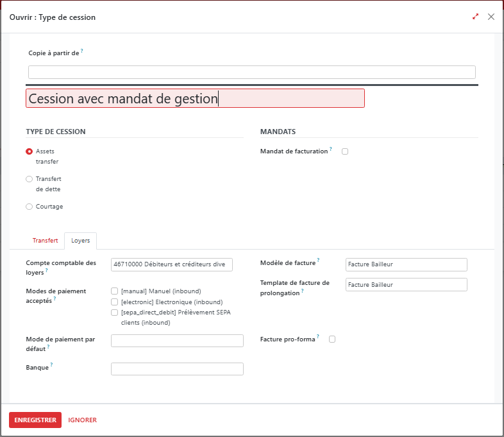
Task: Select the Transfert de dette radio option
Action: 29,179
